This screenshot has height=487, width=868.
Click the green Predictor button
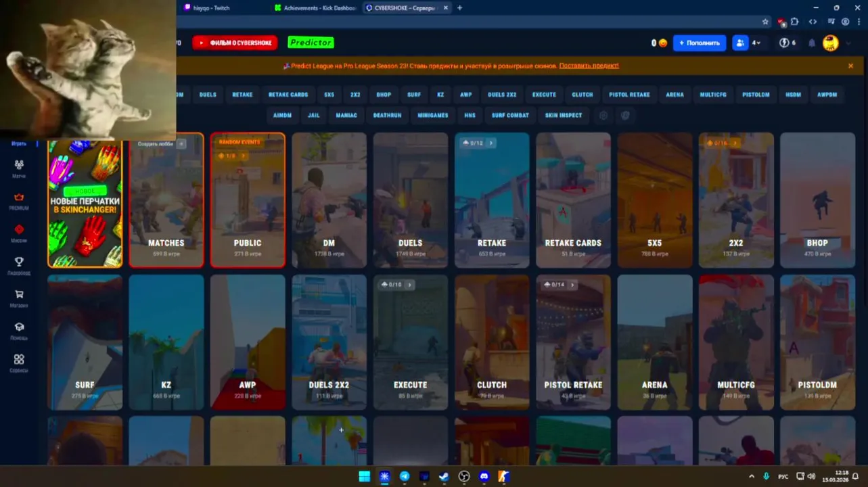point(311,43)
